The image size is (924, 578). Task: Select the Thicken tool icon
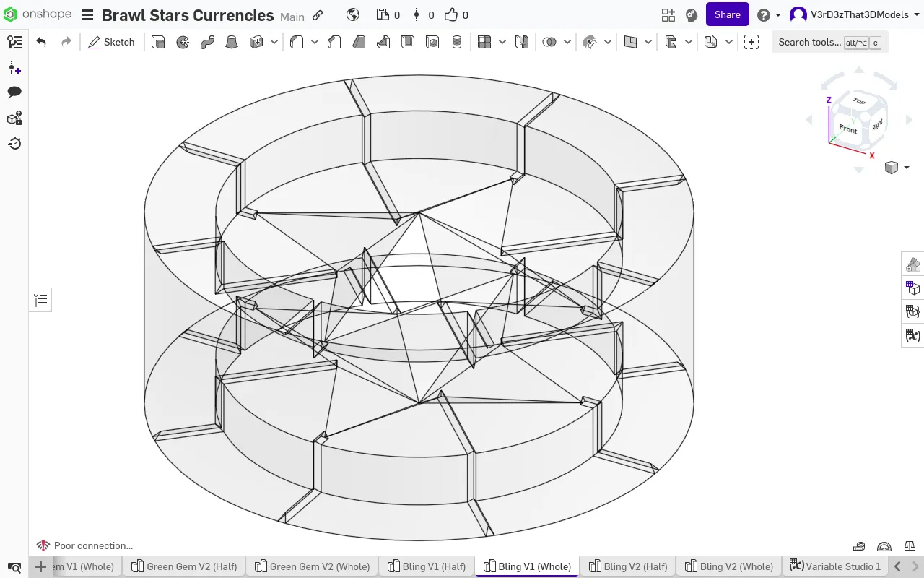256,42
